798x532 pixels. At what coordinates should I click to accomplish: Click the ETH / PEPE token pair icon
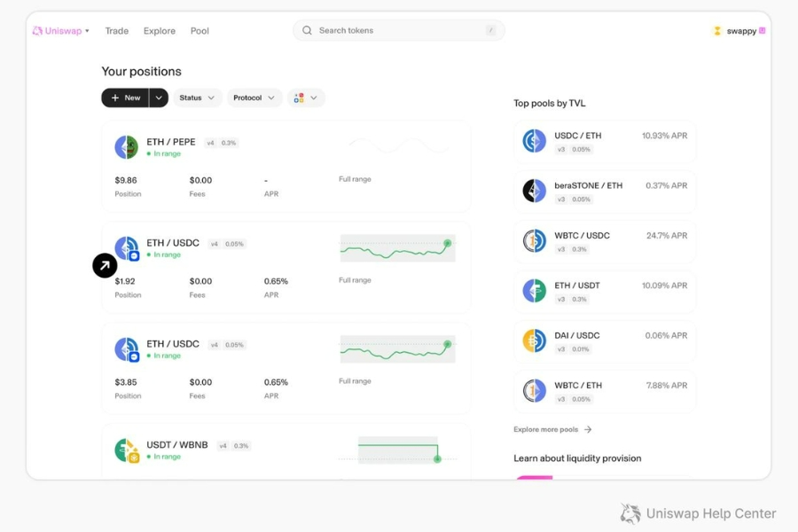pos(126,147)
